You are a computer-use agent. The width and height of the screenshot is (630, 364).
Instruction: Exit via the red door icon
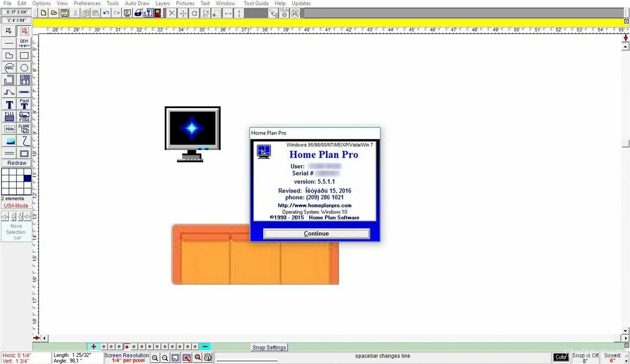[x=157, y=13]
